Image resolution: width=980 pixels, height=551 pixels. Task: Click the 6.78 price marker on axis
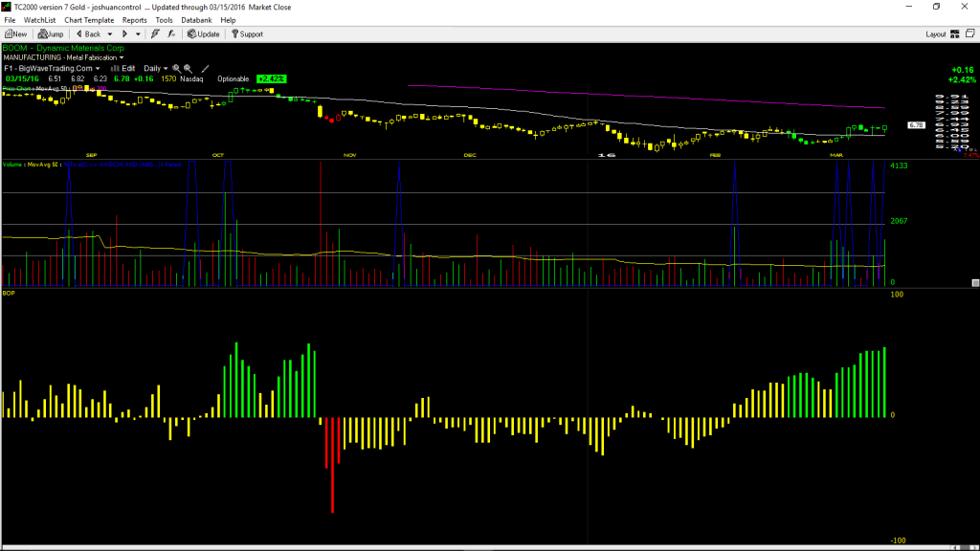click(x=916, y=125)
